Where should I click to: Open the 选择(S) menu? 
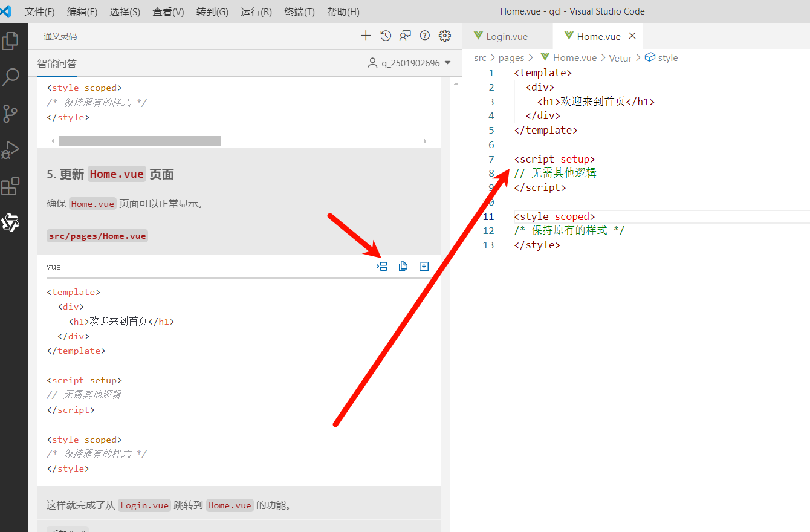tap(125, 11)
